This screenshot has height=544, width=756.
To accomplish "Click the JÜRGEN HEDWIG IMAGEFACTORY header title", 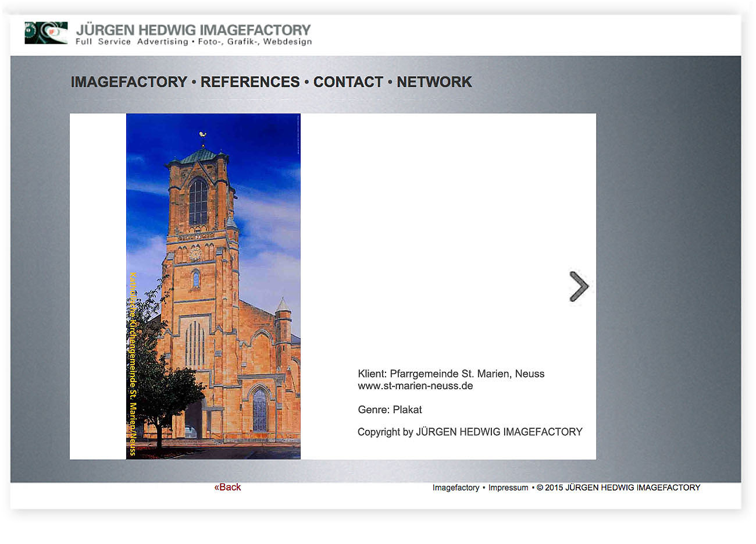I will 194,30.
